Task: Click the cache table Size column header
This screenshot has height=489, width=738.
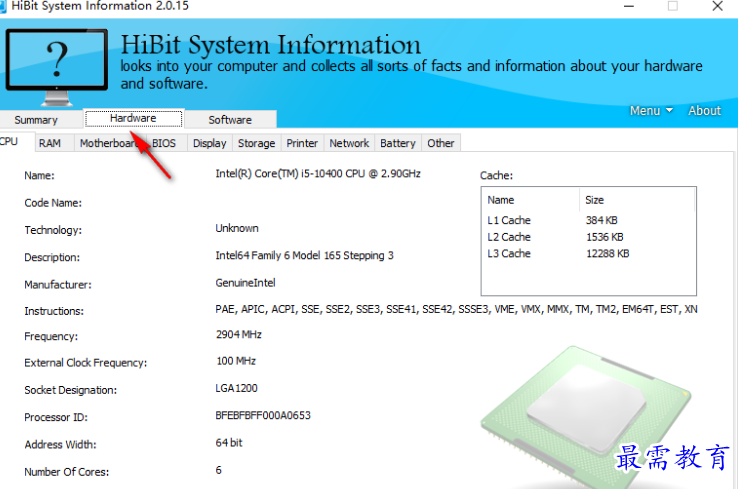Action: (x=637, y=200)
